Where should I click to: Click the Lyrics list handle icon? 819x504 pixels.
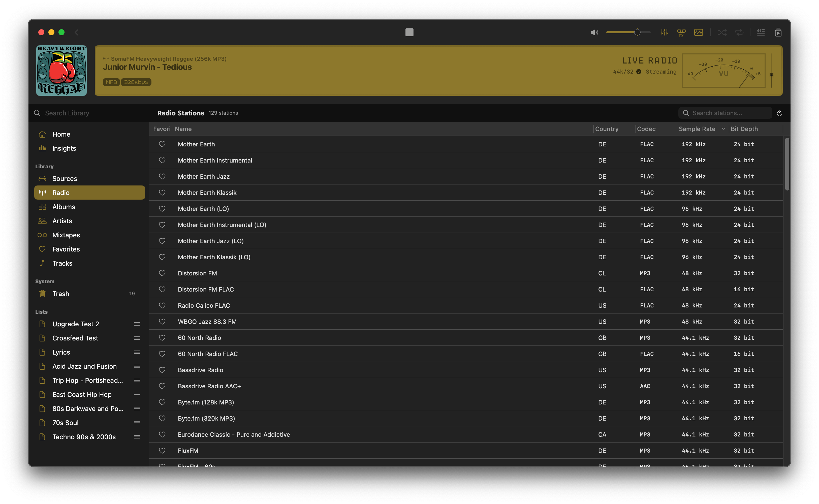coord(137,352)
